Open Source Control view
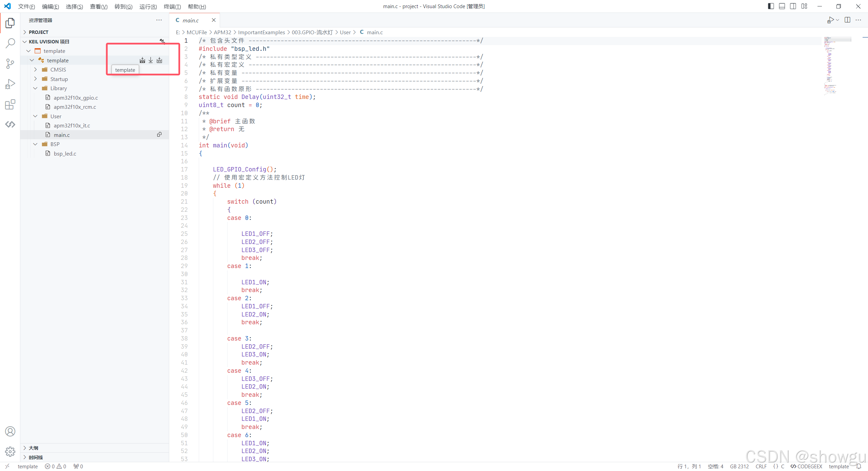The image size is (868, 471). [10, 64]
